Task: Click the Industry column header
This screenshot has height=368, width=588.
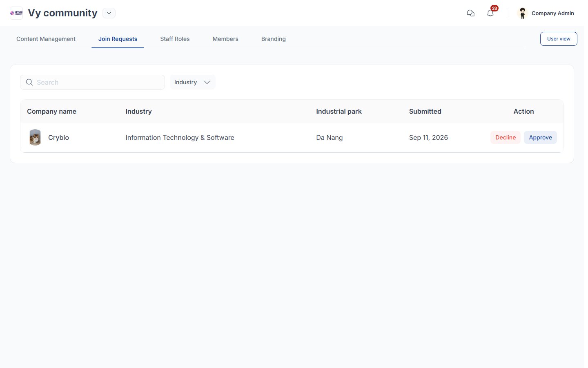Action: (138, 111)
